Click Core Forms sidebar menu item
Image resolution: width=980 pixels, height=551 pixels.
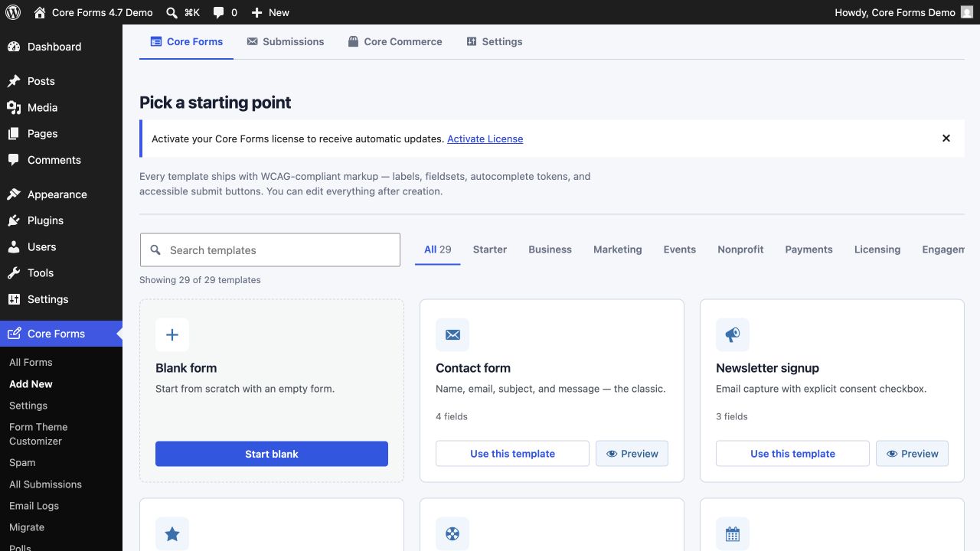click(x=61, y=334)
